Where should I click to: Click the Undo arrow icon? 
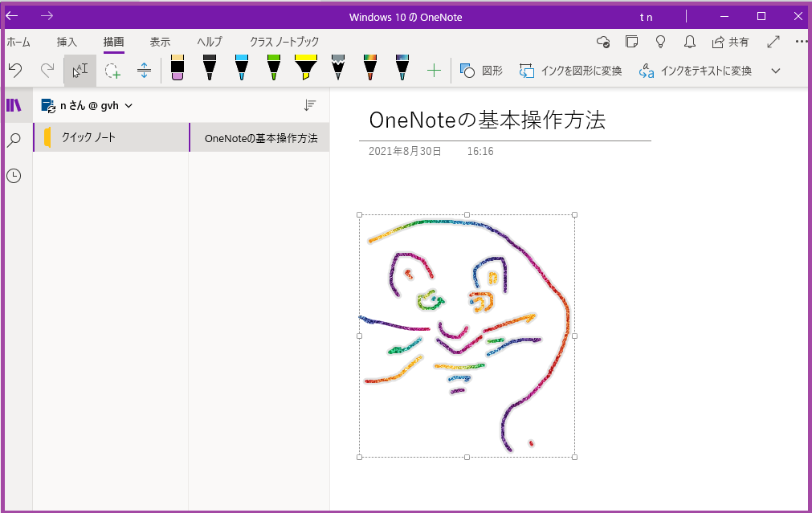coord(14,70)
